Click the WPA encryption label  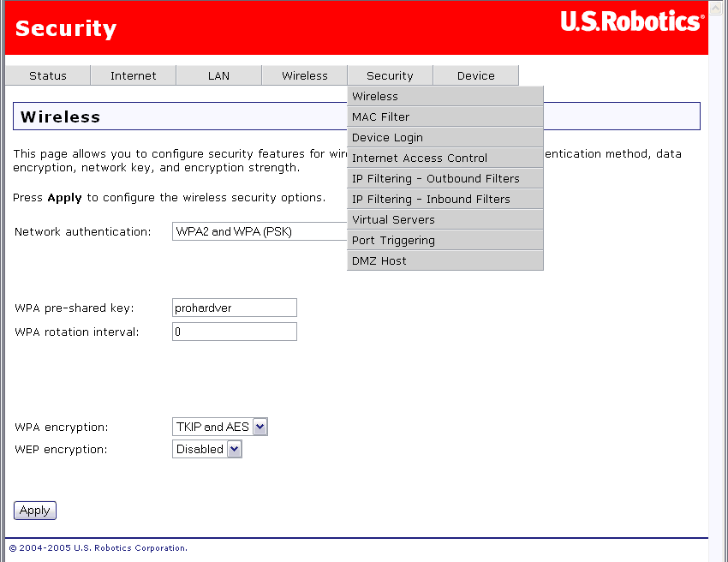pyautogui.click(x=62, y=427)
